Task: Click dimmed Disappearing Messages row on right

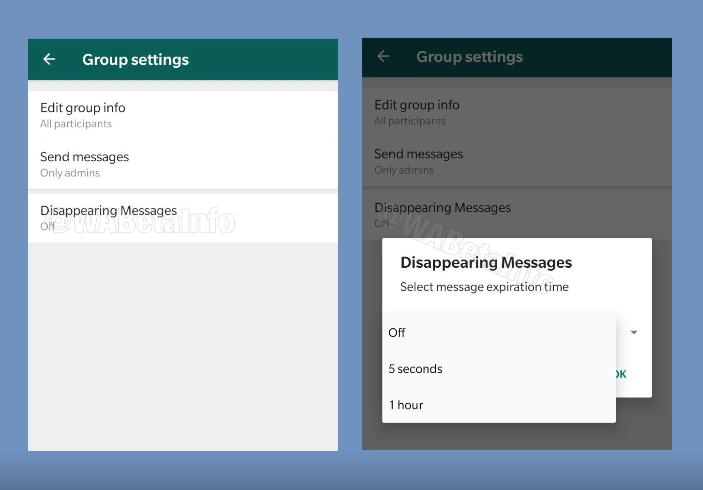Action: point(516,215)
